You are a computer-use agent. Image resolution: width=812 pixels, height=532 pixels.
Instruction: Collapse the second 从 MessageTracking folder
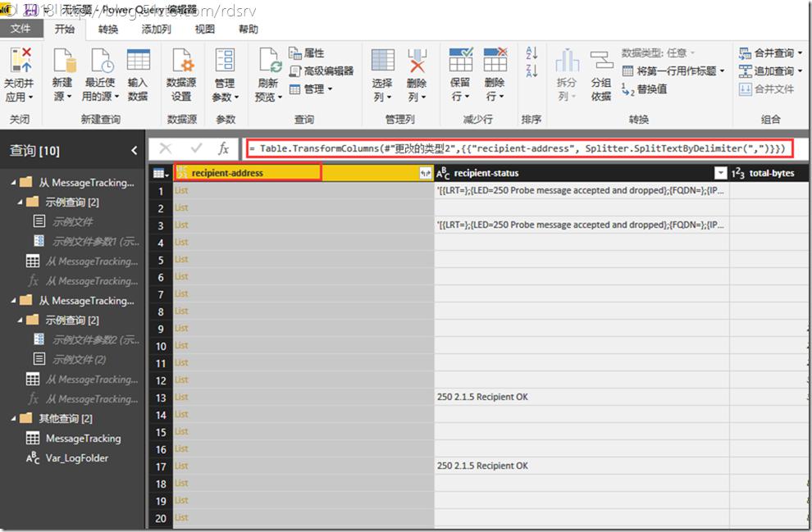13,301
